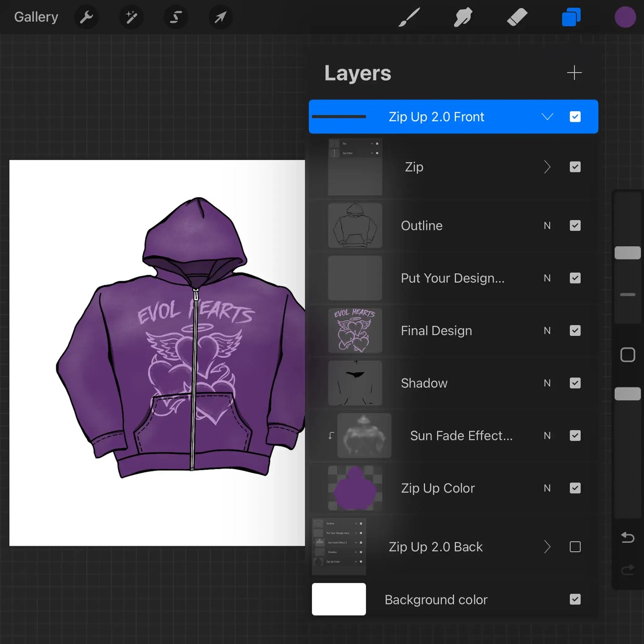Hide the Outline layer
Viewport: 644px width, 644px height.
pos(575,226)
